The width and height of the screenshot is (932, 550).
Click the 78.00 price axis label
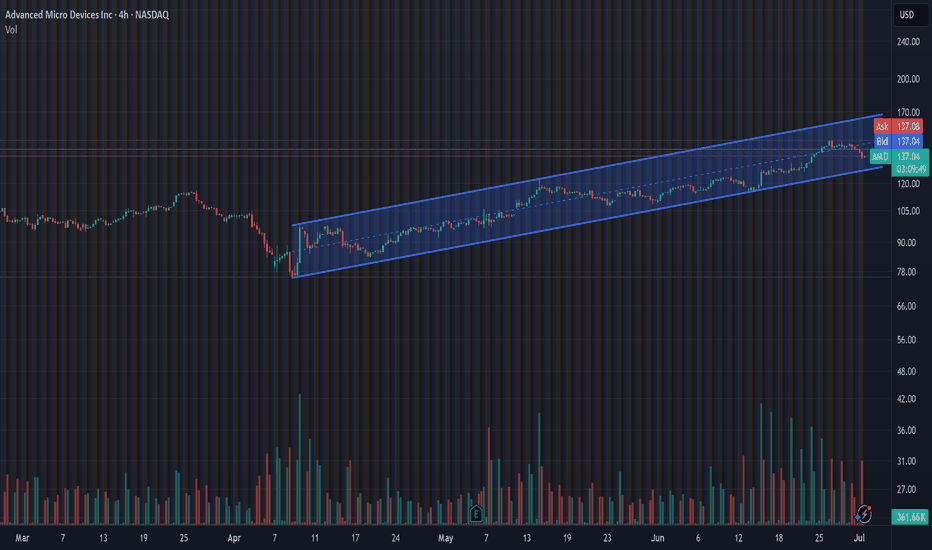[x=908, y=272]
